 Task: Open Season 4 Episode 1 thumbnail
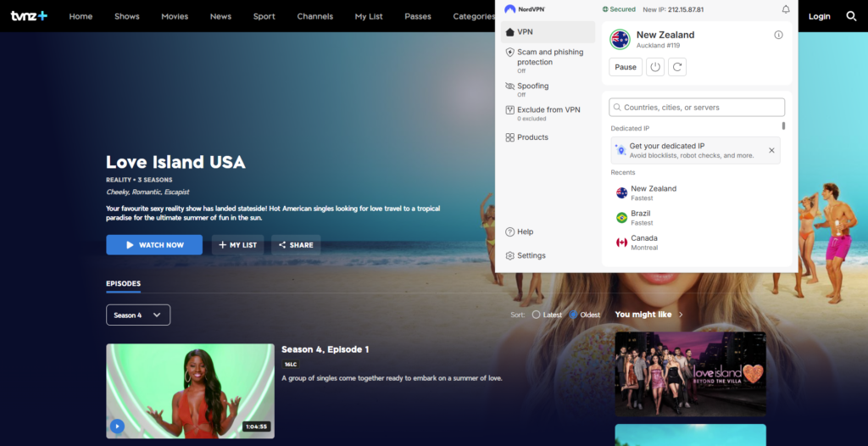(191, 391)
